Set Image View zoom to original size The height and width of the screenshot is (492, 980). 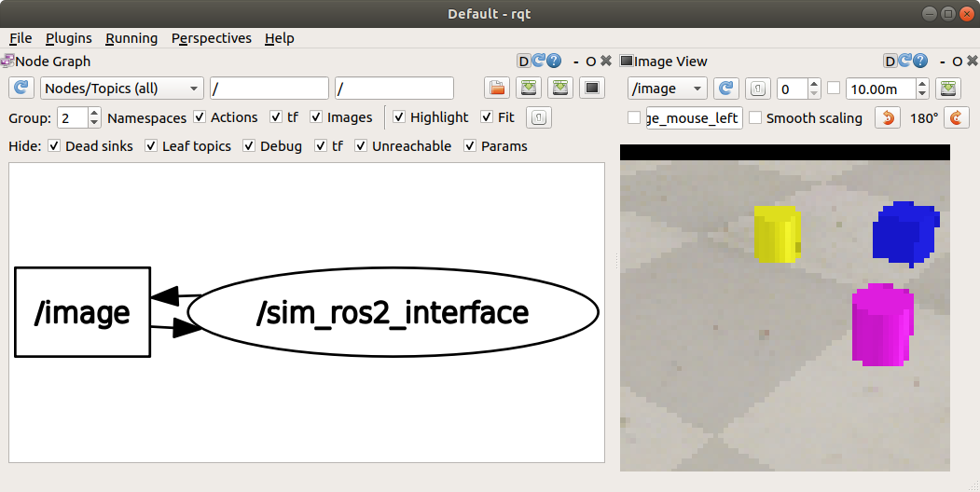pos(757,88)
